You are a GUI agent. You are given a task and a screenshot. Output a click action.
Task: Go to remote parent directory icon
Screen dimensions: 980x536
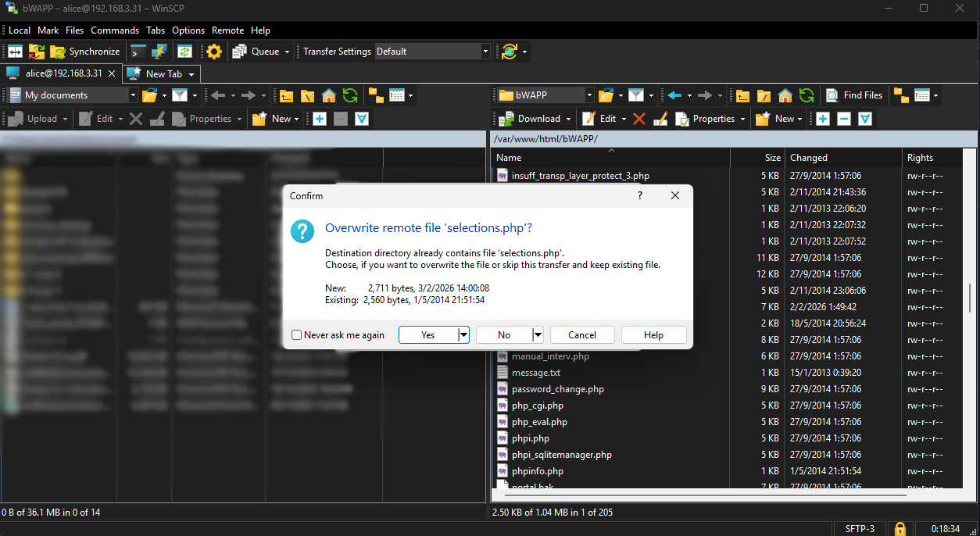click(x=742, y=95)
